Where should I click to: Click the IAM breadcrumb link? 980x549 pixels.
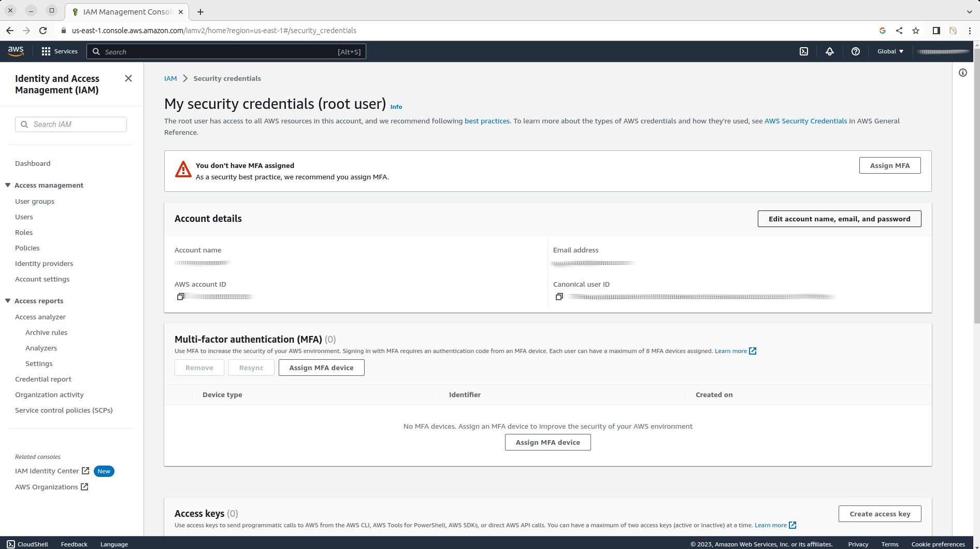pos(170,78)
